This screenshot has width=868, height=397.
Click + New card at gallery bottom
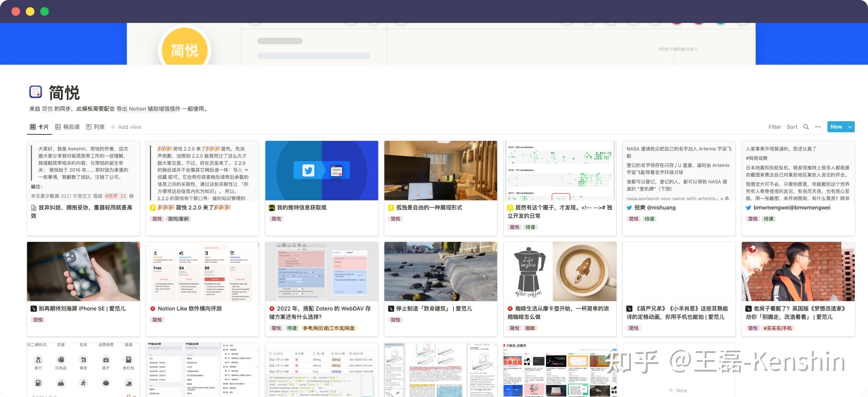[678, 391]
